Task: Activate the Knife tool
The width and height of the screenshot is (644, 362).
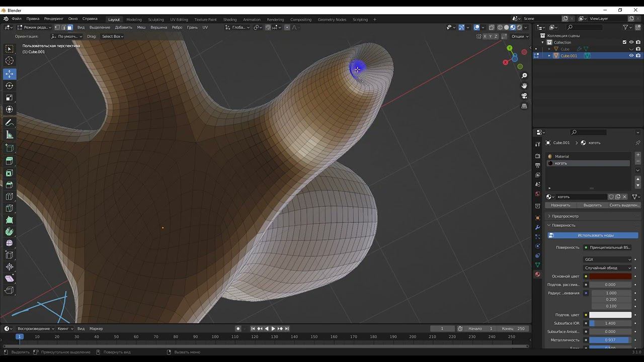Action: point(10,208)
